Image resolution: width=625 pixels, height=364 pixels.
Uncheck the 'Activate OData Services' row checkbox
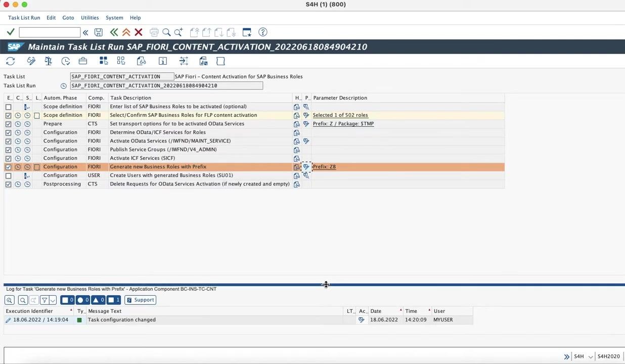click(x=8, y=141)
